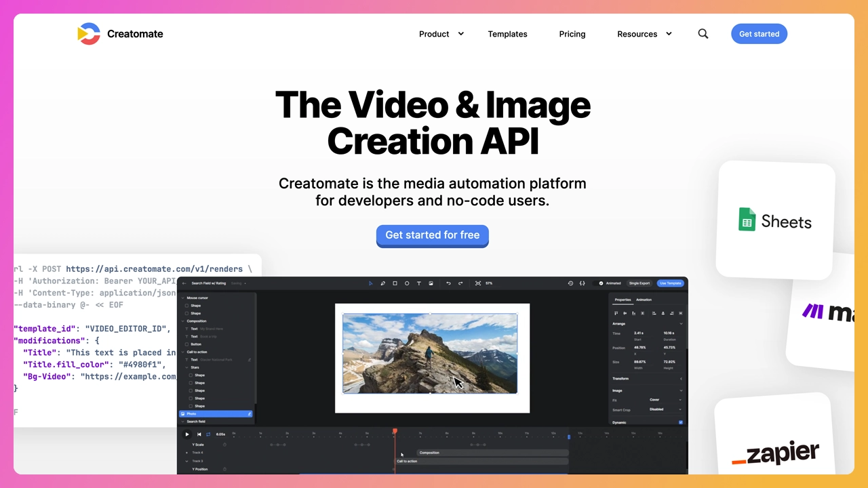Expand the Resources menu dropdown
Image resolution: width=868 pixels, height=488 pixels.
click(669, 34)
